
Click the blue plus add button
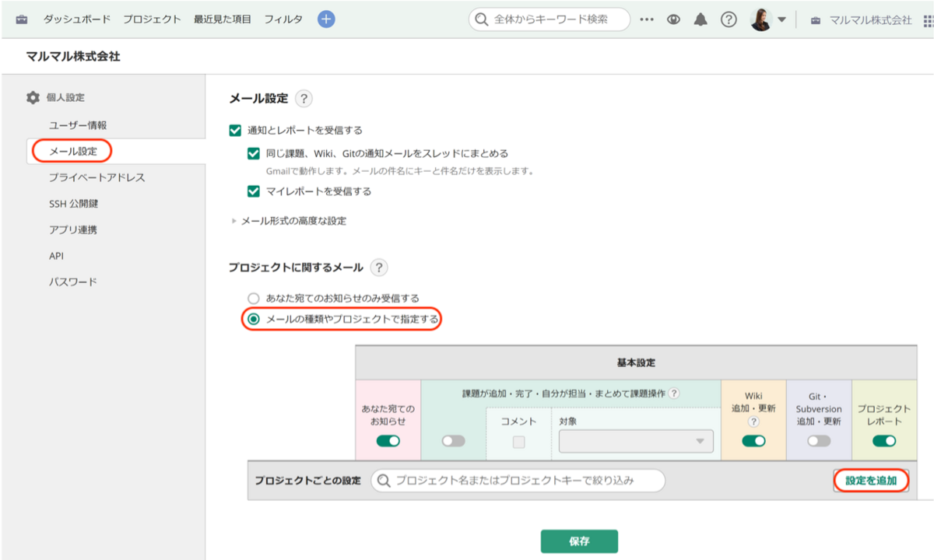pyautogui.click(x=326, y=19)
